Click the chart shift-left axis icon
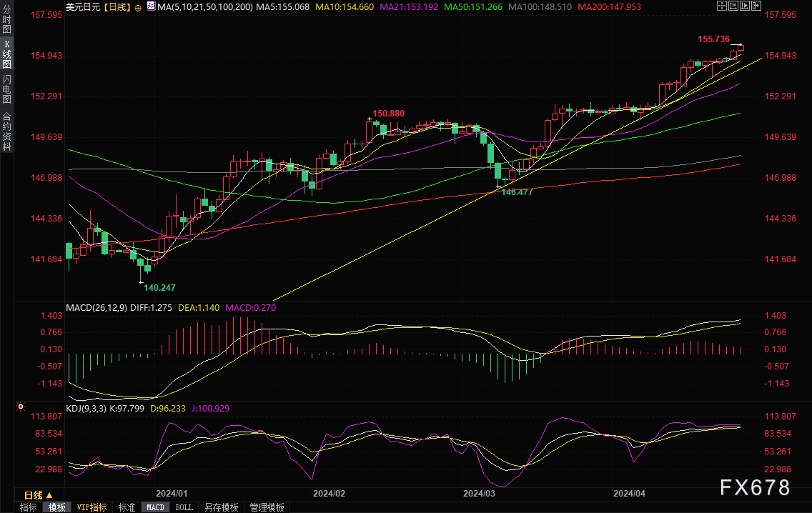The width and height of the screenshot is (812, 513). point(733,6)
